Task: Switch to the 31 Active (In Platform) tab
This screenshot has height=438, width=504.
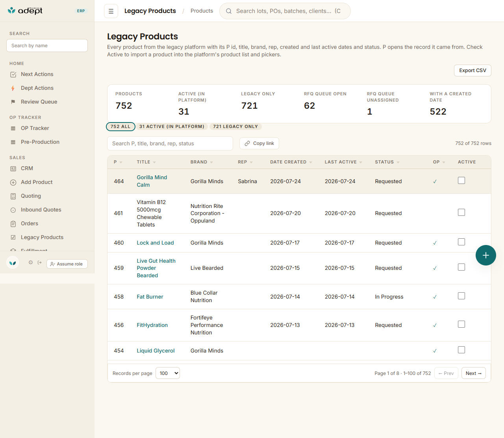Action: pyautogui.click(x=172, y=126)
